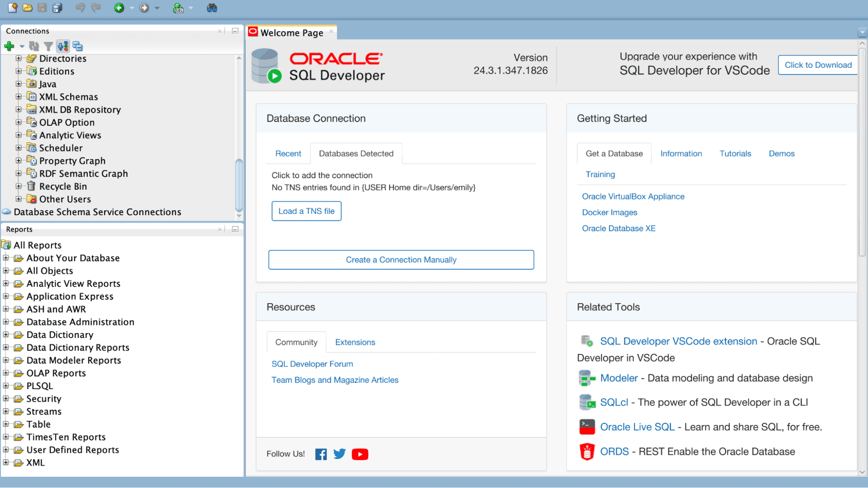Click the ORDS red shield icon
Screen dimensions: 868x488
click(587, 452)
